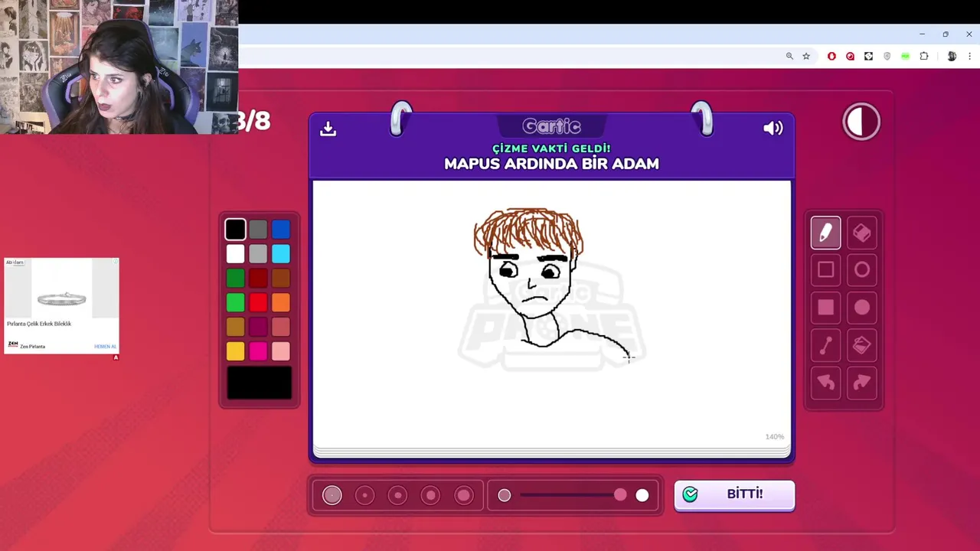The width and height of the screenshot is (980, 551).
Task: Open the Opera red extension icon
Action: pos(831,56)
